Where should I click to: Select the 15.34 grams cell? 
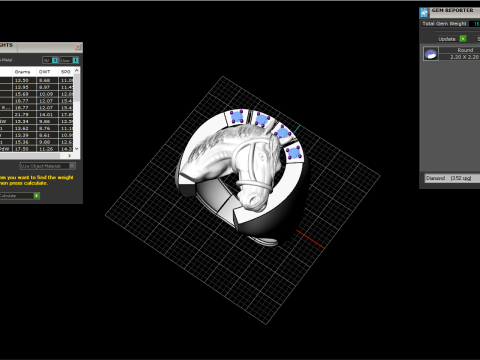click(24, 122)
